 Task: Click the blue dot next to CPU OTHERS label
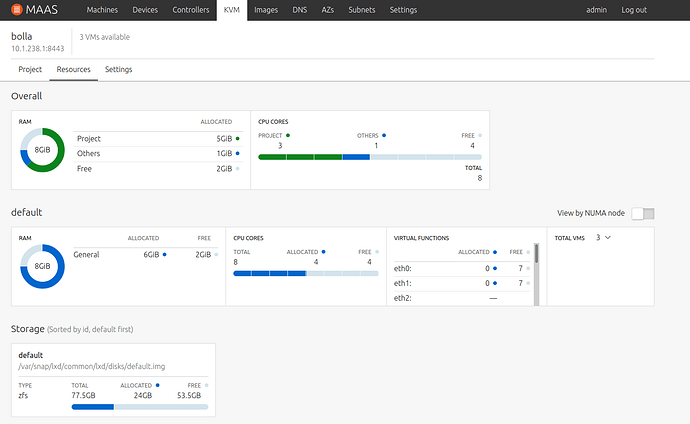pyautogui.click(x=384, y=135)
